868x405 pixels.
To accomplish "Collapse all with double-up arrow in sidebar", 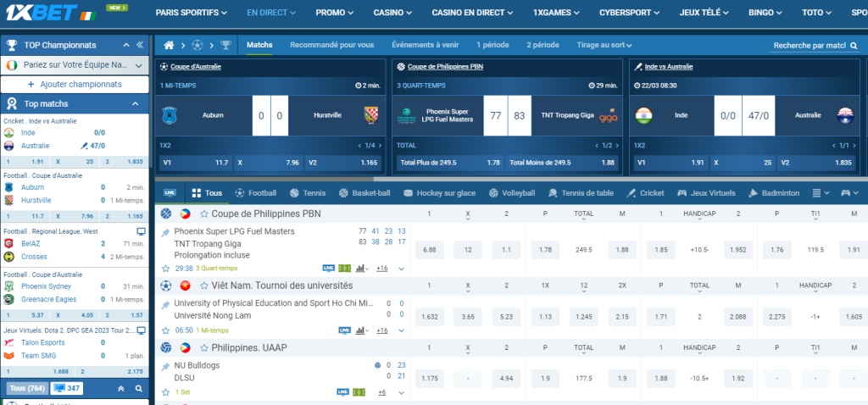I will (121, 388).
